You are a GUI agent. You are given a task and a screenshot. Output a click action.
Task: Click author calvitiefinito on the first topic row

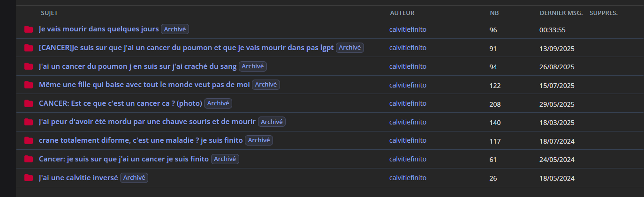click(408, 29)
